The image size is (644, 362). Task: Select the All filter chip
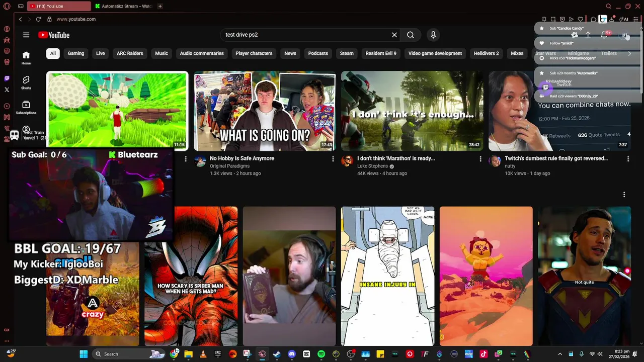click(53, 53)
